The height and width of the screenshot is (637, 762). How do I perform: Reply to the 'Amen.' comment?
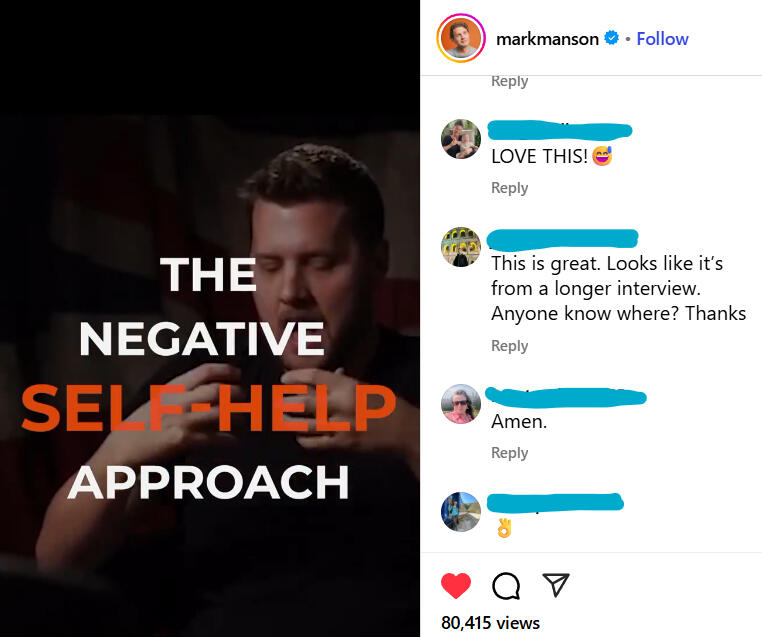tap(509, 452)
